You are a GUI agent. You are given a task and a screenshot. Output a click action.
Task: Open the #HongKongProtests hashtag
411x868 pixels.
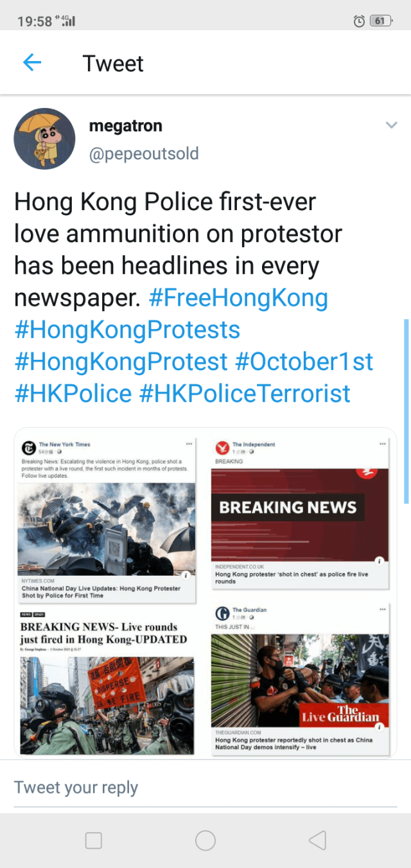tap(127, 330)
